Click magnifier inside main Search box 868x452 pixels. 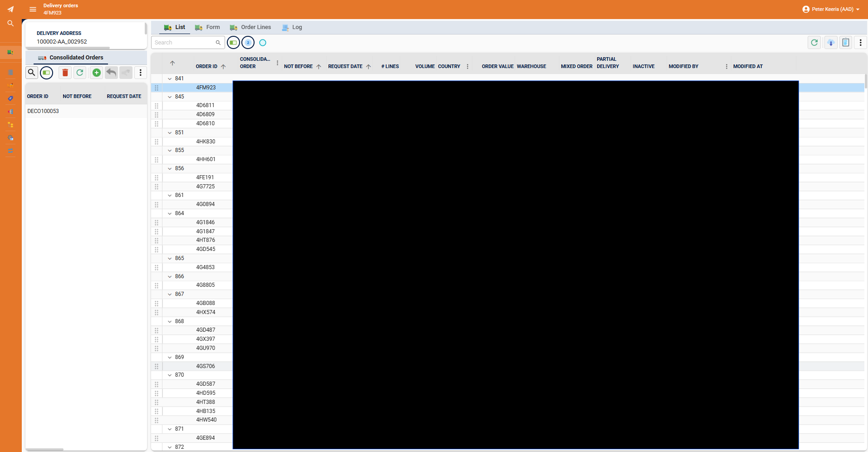point(218,43)
